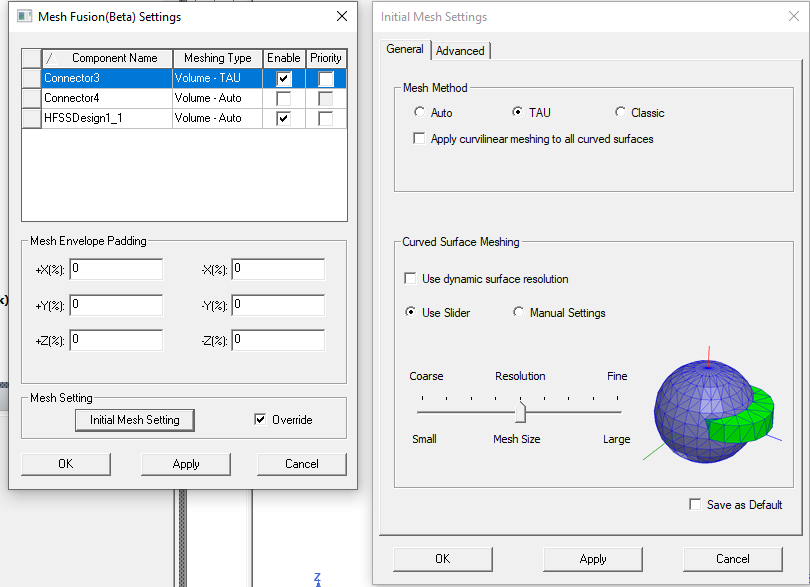Toggle Enable checkbox for Connector3
This screenshot has width=810, height=587.
coord(284,78)
